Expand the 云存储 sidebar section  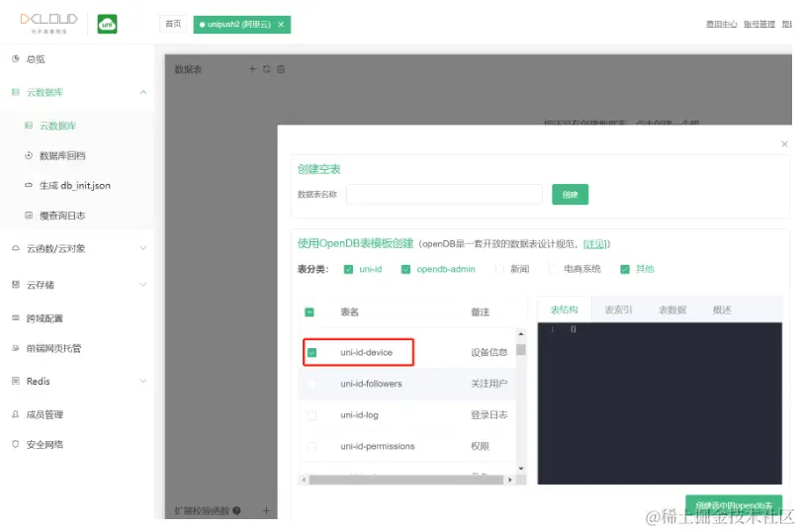[143, 284]
